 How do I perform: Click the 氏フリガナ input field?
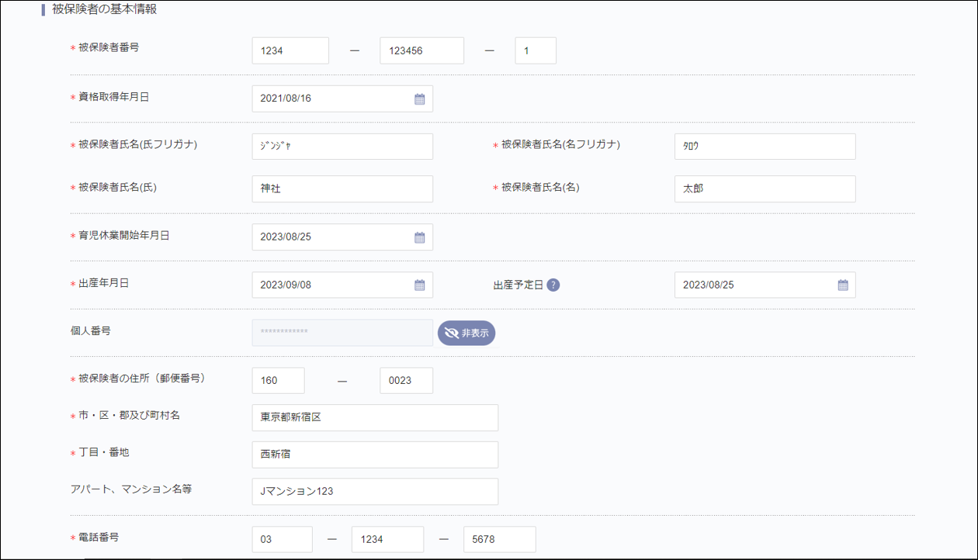pos(342,147)
